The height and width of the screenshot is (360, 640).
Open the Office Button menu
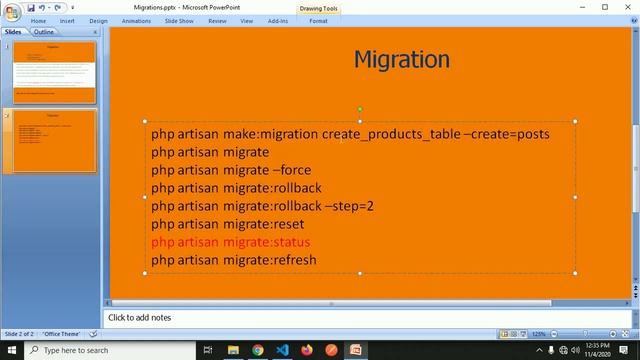point(12,12)
